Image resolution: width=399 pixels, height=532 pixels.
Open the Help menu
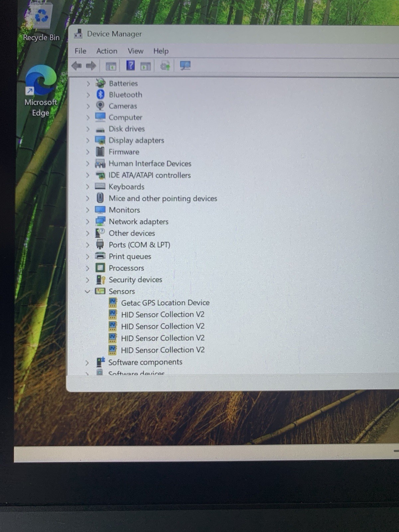pyautogui.click(x=161, y=51)
